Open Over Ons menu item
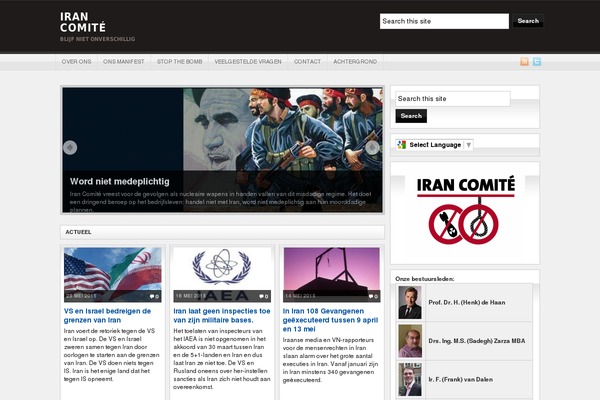Image resolution: width=600 pixels, height=400 pixels. (77, 62)
